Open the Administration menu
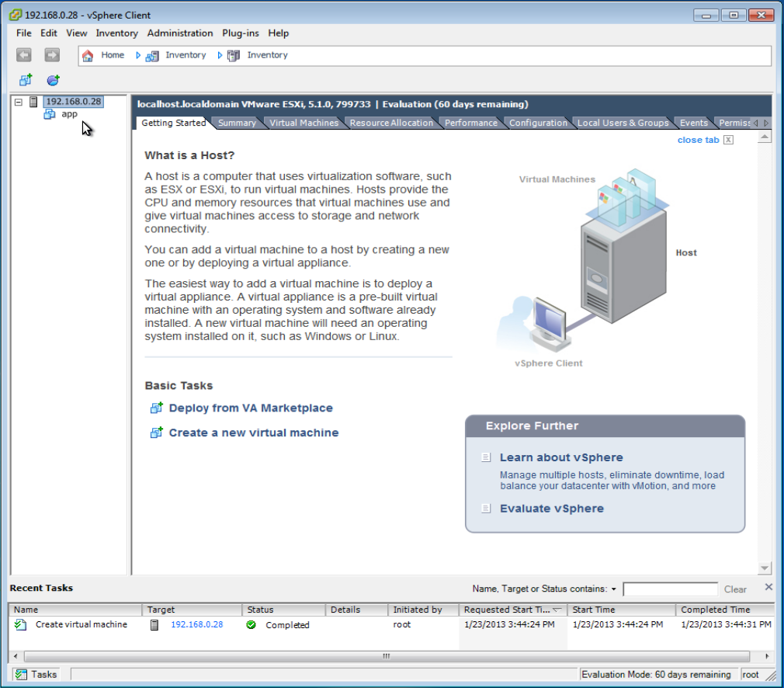 180,33
